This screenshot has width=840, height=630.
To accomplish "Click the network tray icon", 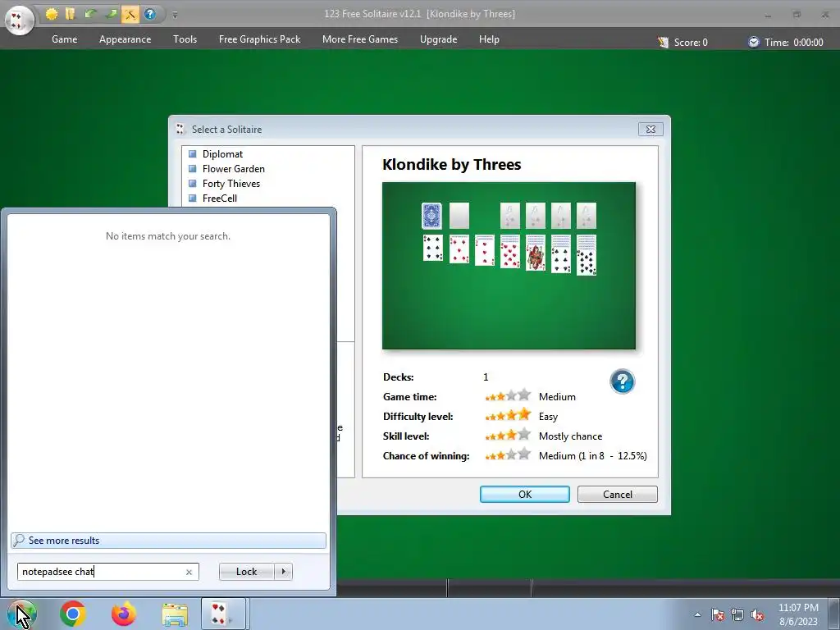I will pyautogui.click(x=737, y=614).
